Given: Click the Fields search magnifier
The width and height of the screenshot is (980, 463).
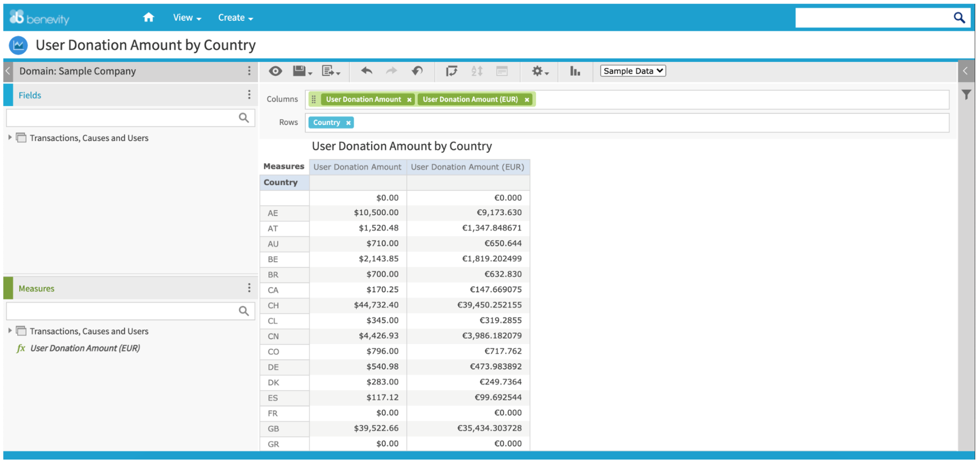Looking at the screenshot, I should point(244,118).
